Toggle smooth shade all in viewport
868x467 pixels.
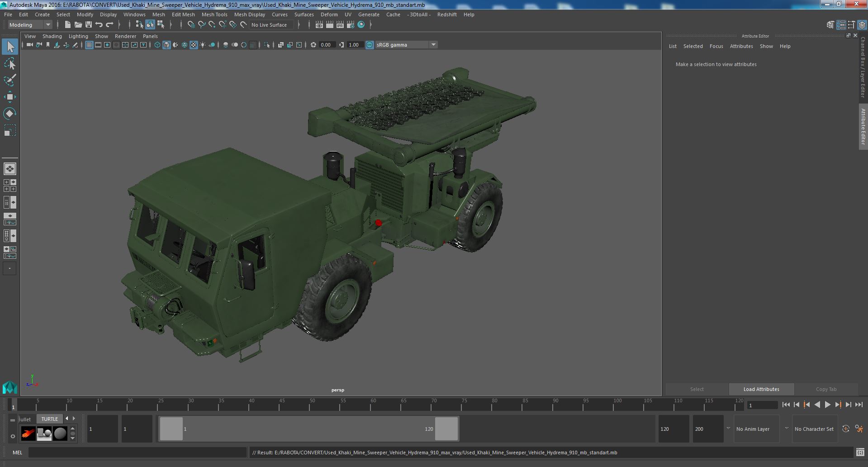point(166,45)
